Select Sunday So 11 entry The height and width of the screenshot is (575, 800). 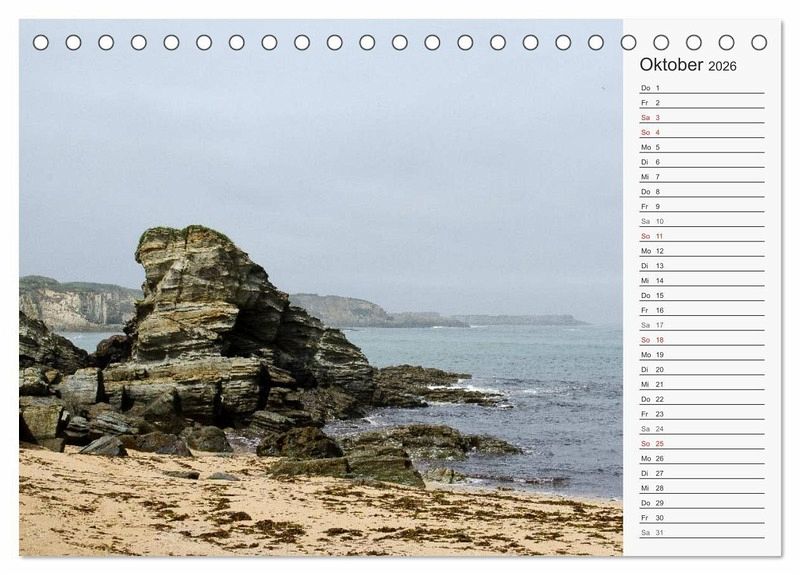click(700, 236)
